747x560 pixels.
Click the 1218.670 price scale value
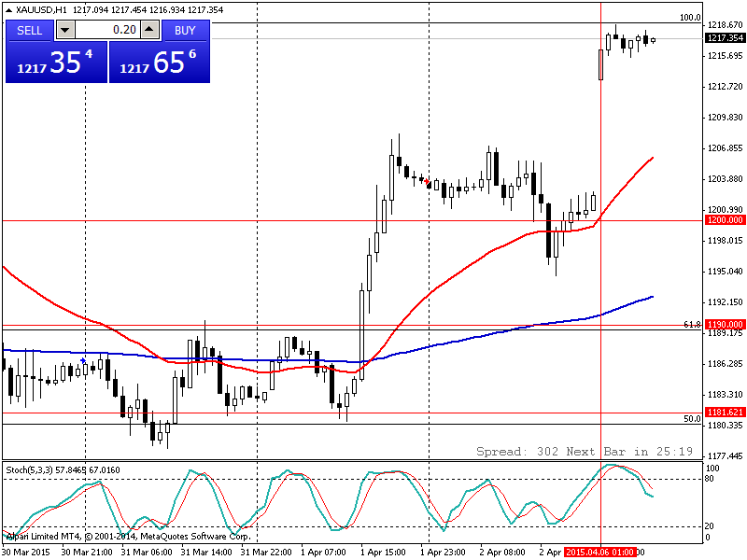(x=726, y=25)
